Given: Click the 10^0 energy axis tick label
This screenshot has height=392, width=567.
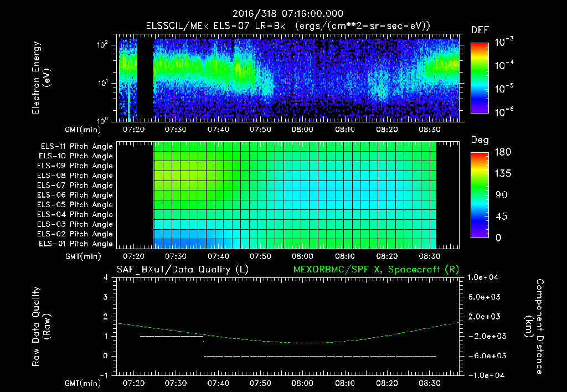Looking at the screenshot, I should [102, 120].
